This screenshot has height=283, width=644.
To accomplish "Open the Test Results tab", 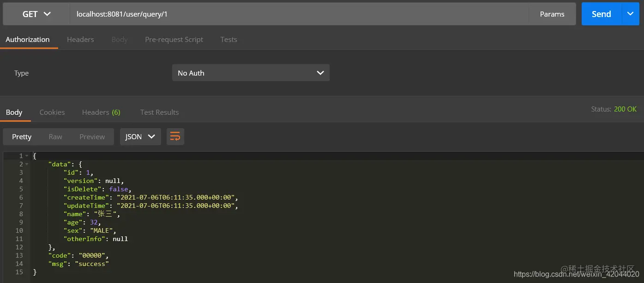I will coord(159,112).
